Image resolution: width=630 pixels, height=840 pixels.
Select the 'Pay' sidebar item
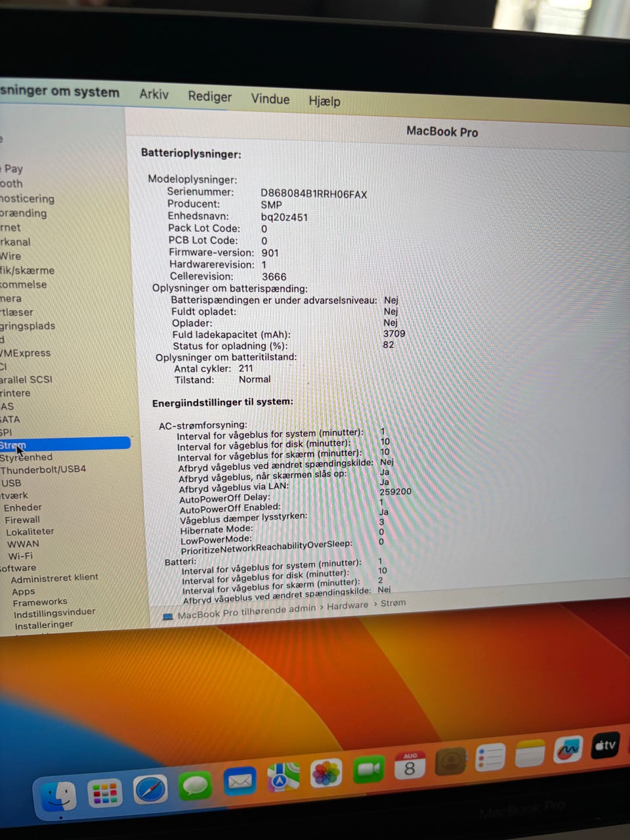(x=12, y=169)
